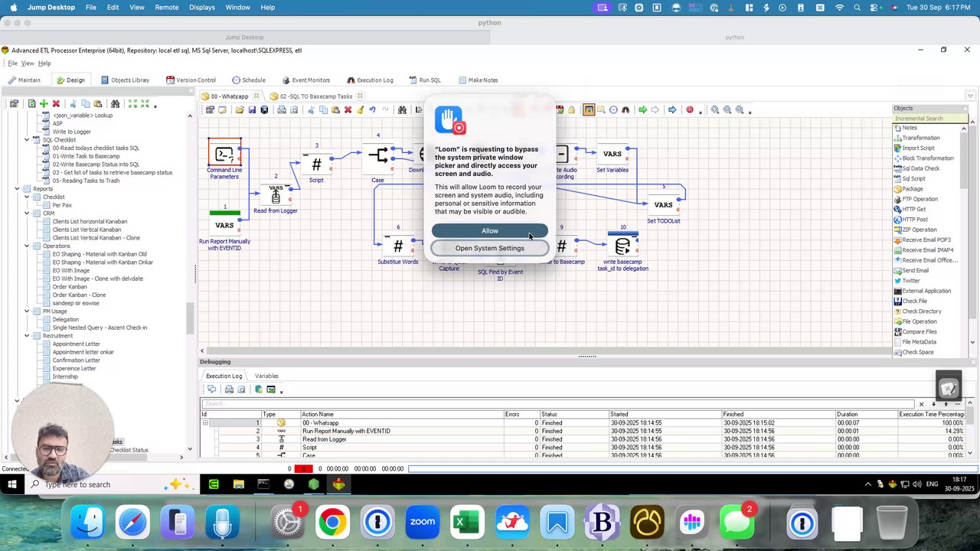Image resolution: width=980 pixels, height=551 pixels.
Task: Click the Windows Start button
Action: (12, 484)
